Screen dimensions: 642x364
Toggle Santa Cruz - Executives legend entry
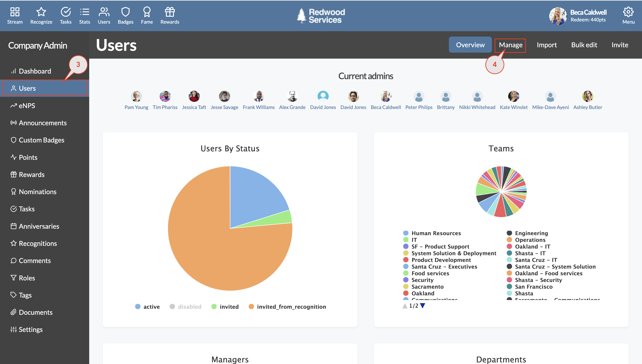(440, 267)
